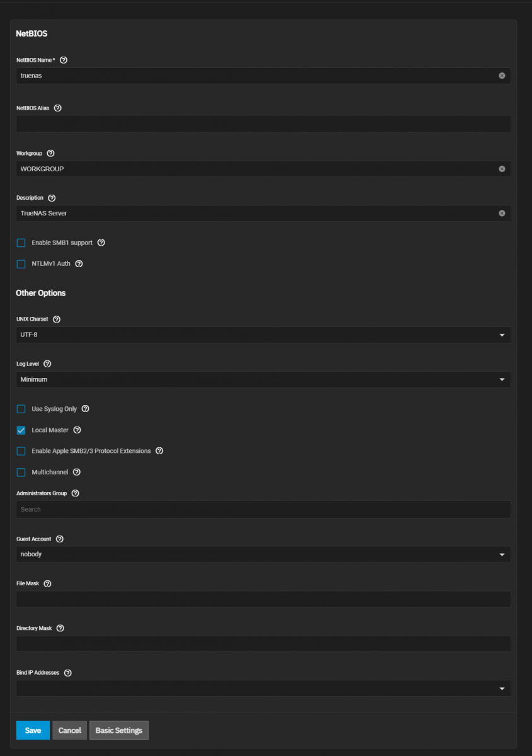The image size is (532, 756).
Task: Enable Apple SMB2/3 Protocol Extensions checkbox
Action: click(x=21, y=451)
